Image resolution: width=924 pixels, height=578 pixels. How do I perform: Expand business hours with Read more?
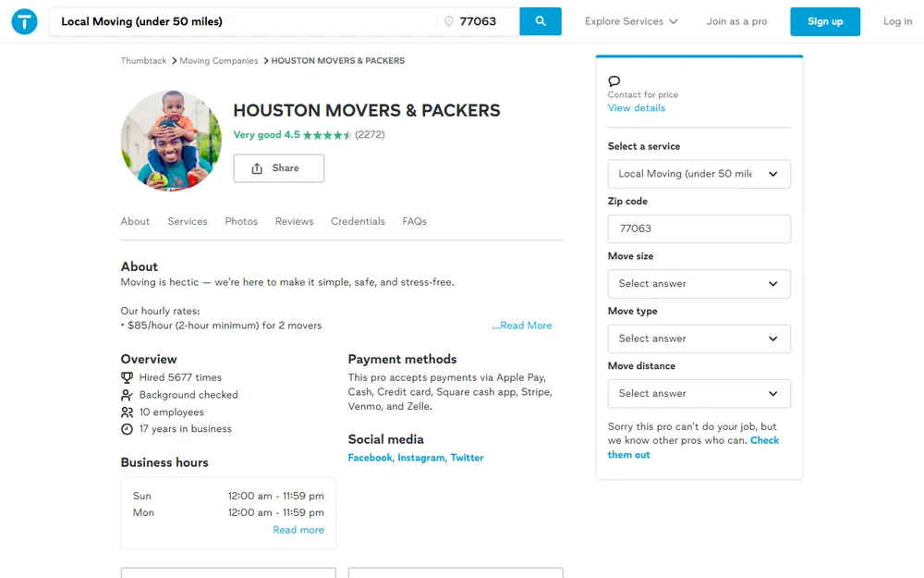click(x=298, y=530)
